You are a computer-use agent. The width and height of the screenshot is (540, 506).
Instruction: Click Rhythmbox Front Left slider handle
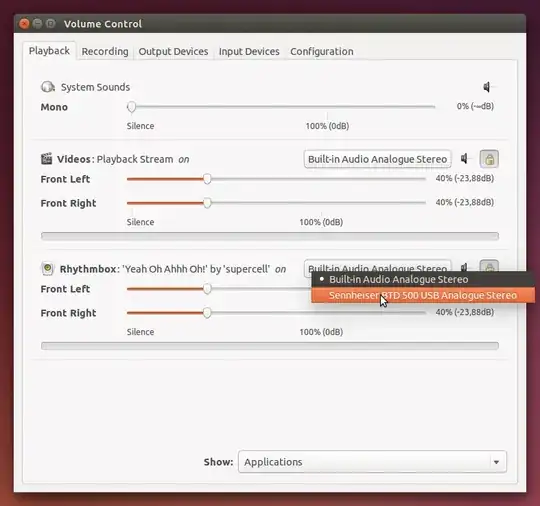(207, 289)
